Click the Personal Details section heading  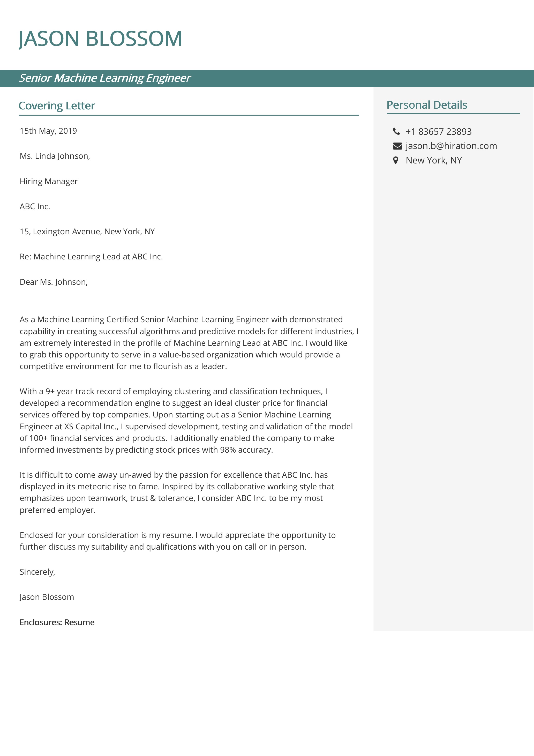(x=427, y=105)
